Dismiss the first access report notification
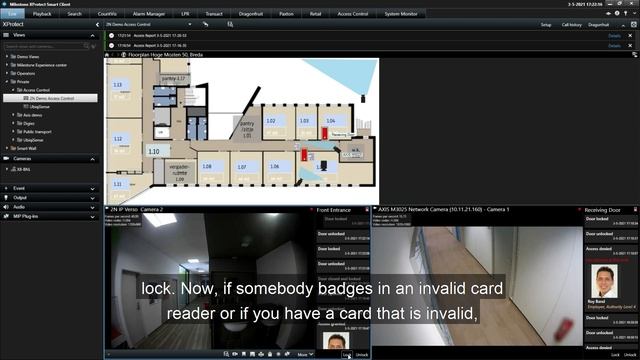 630,36
